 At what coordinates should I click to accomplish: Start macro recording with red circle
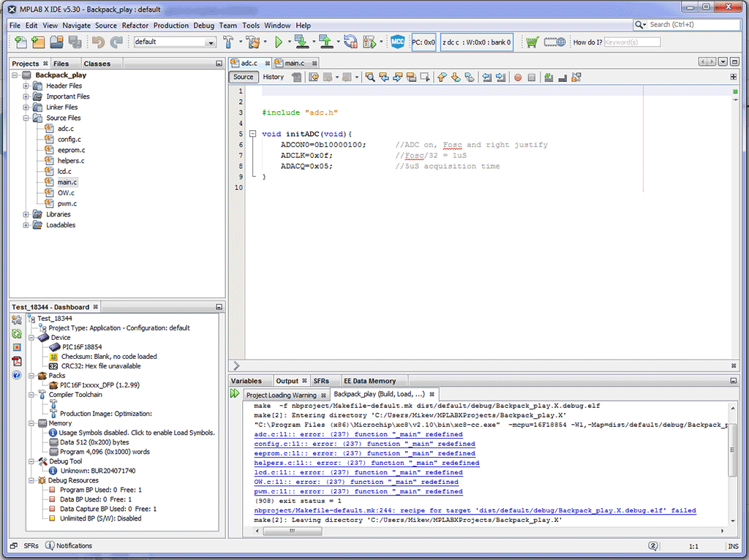[x=518, y=77]
